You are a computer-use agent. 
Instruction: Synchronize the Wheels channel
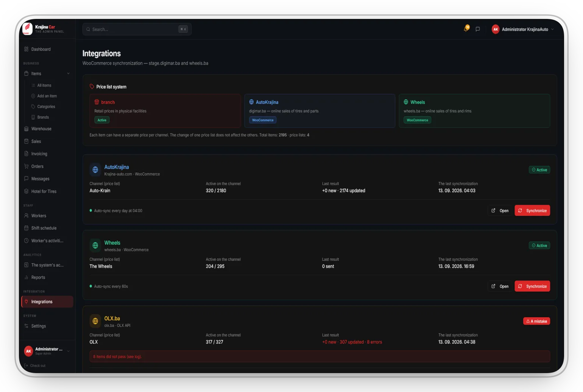[532, 286]
